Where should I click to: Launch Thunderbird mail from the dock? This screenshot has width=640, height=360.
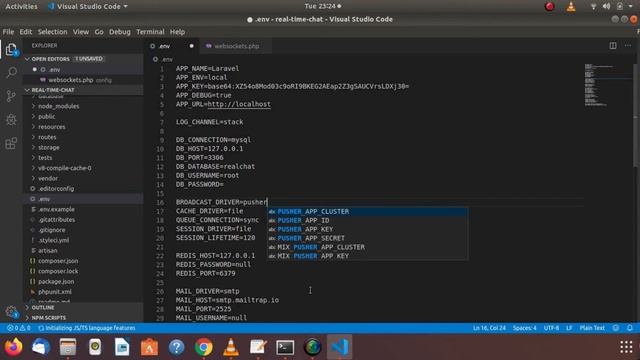tap(41, 347)
